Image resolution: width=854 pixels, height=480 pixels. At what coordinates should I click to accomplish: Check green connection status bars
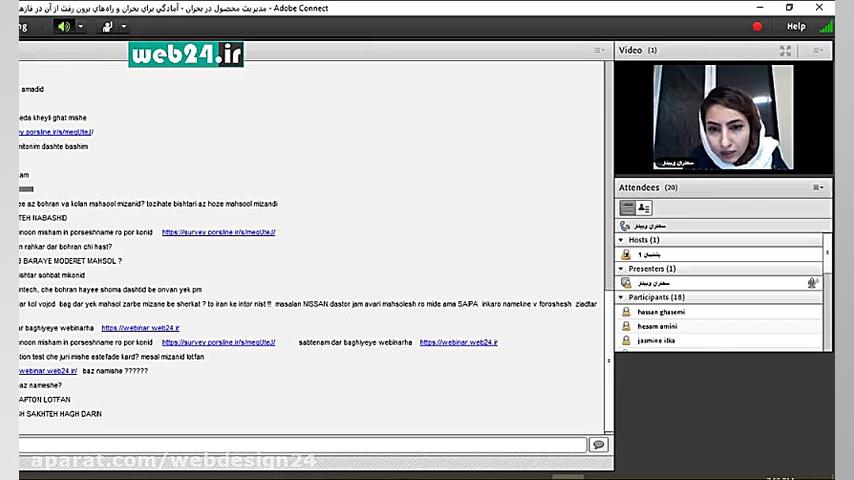click(826, 27)
